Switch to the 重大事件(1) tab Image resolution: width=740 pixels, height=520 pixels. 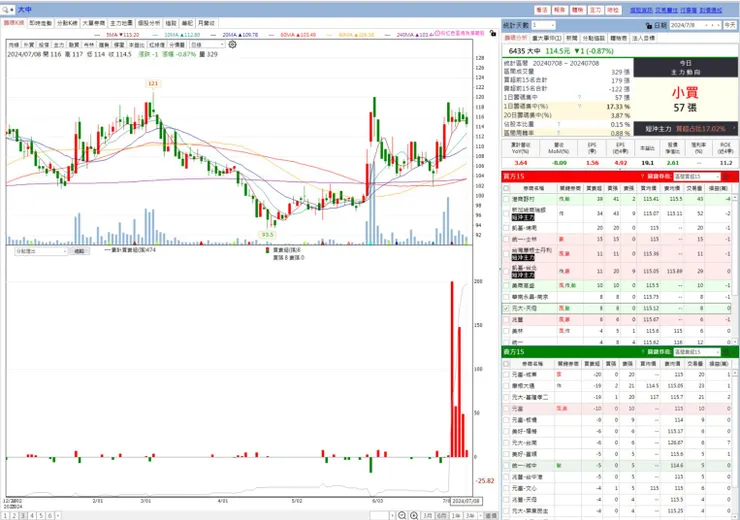[x=547, y=38]
